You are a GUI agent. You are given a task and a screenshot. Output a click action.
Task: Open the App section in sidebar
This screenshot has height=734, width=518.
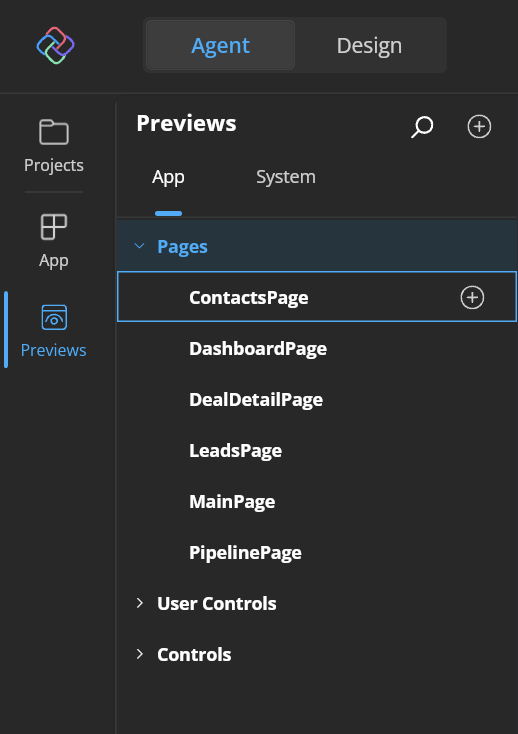coord(54,241)
